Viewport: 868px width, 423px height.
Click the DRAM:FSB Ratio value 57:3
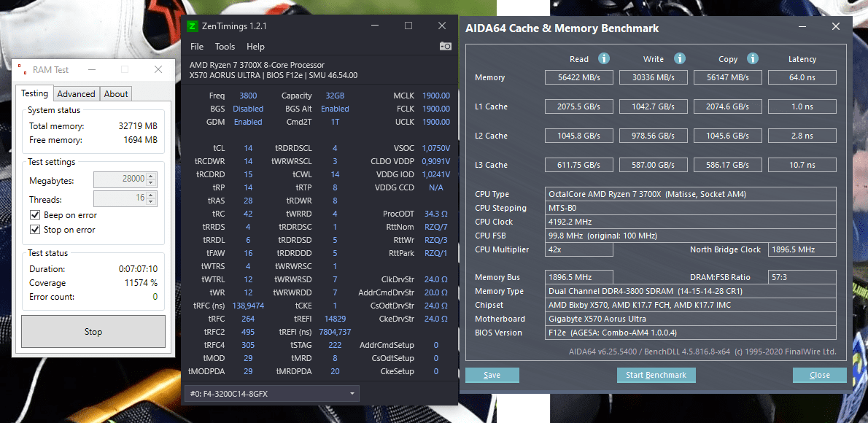coord(802,277)
